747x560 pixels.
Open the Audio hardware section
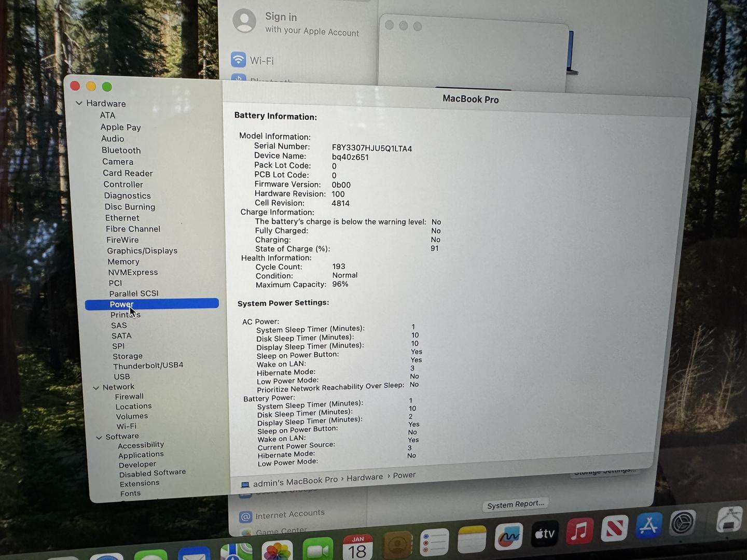(113, 138)
